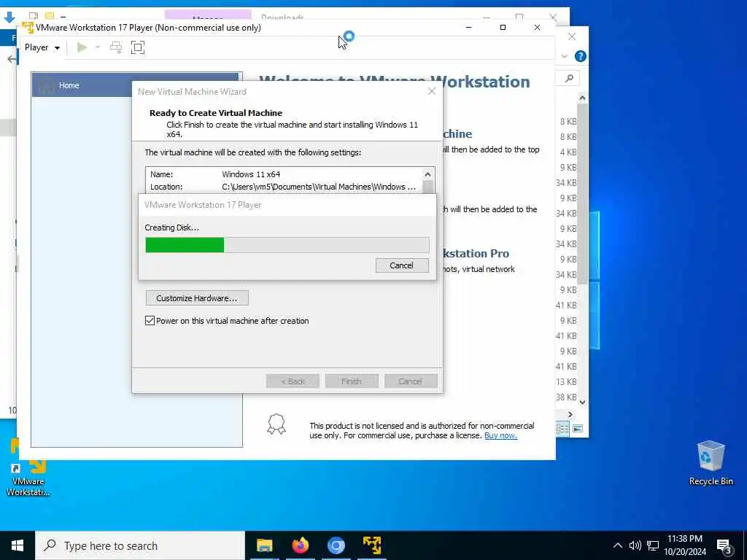The image size is (747, 560).
Task: Click search magnifier icon in taskbar box
Action: click(x=50, y=545)
